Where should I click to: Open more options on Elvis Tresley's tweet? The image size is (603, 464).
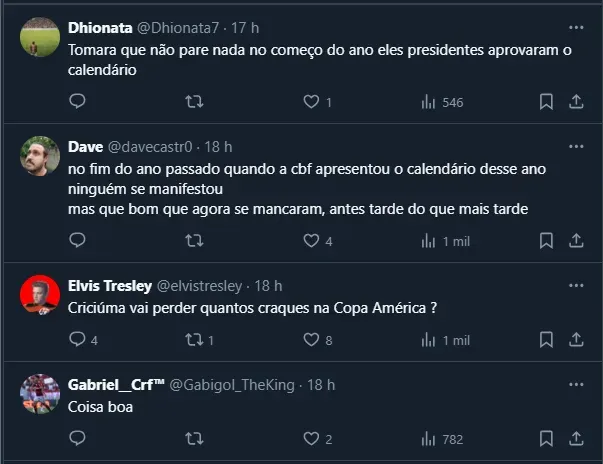pos(575,285)
